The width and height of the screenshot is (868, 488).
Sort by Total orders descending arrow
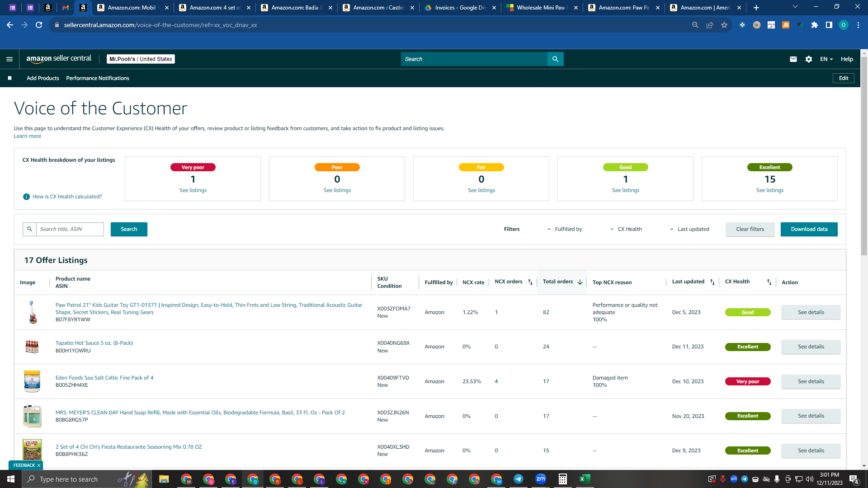tap(580, 282)
